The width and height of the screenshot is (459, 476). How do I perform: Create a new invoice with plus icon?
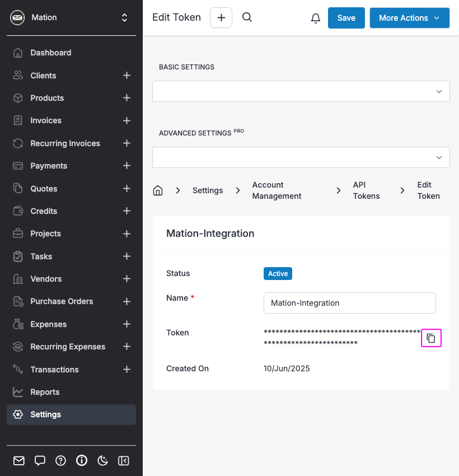(127, 120)
